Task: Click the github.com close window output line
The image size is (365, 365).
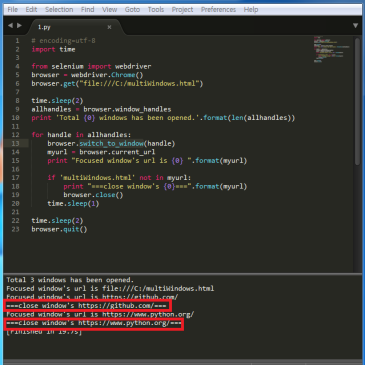Action: 87,306
